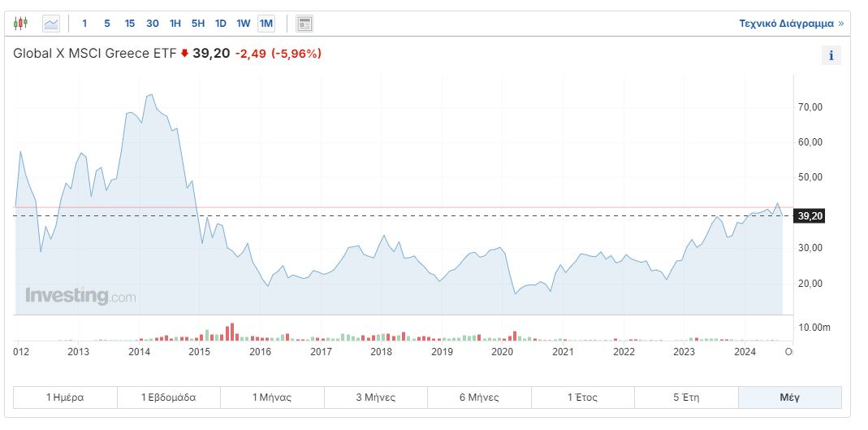Screen dimensions: 868x430
Task: Show 1 Εβδομάδα time range
Action: pos(168,397)
